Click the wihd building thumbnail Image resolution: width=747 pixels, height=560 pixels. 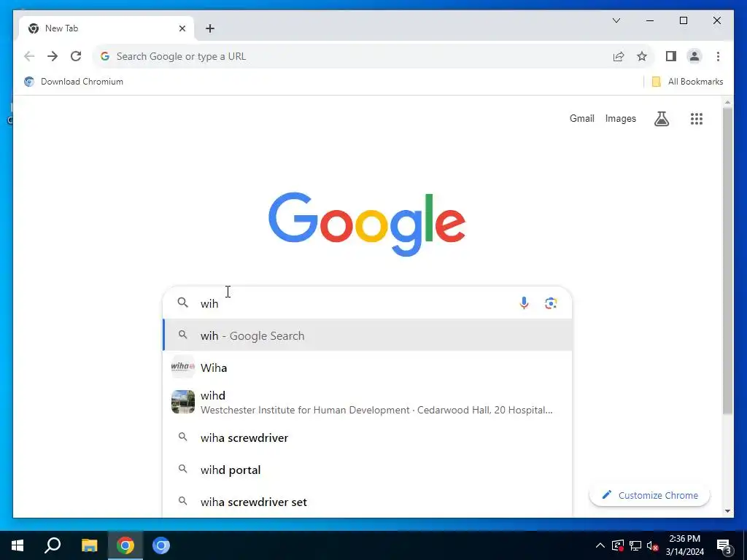[x=183, y=402]
